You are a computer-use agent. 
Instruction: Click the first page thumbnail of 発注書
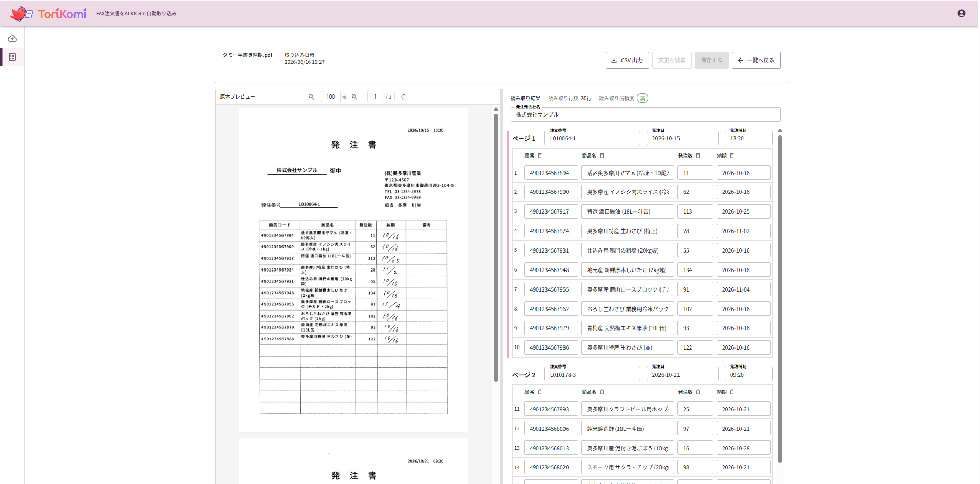354,269
